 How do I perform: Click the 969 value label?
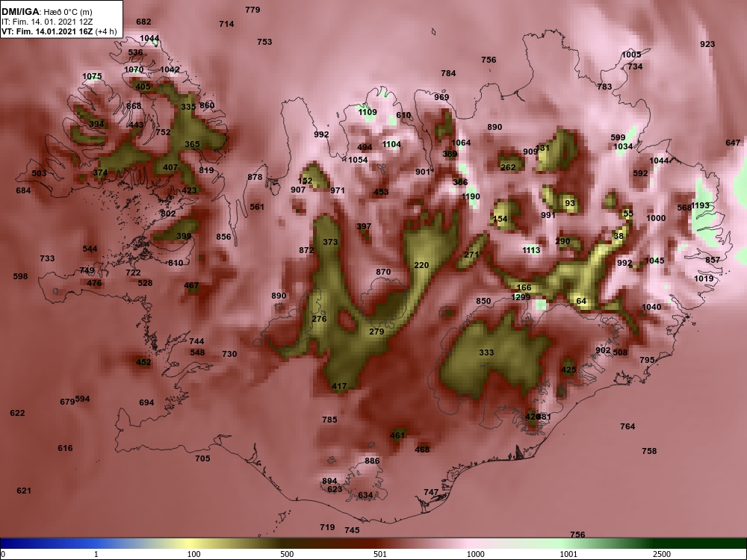tap(441, 96)
